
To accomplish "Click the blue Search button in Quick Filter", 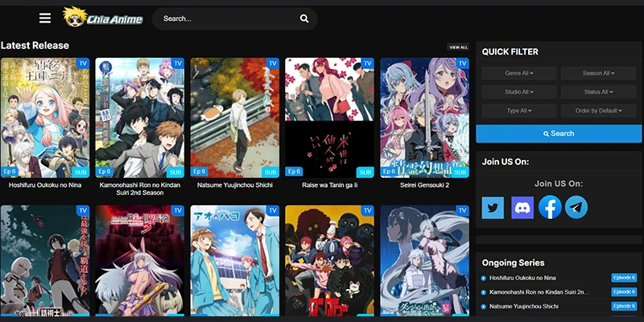I will [x=559, y=134].
